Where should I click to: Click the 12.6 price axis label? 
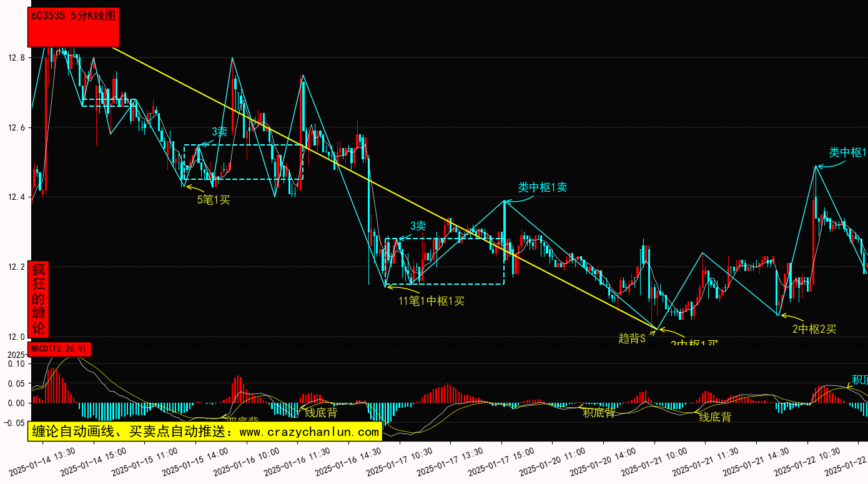point(16,128)
